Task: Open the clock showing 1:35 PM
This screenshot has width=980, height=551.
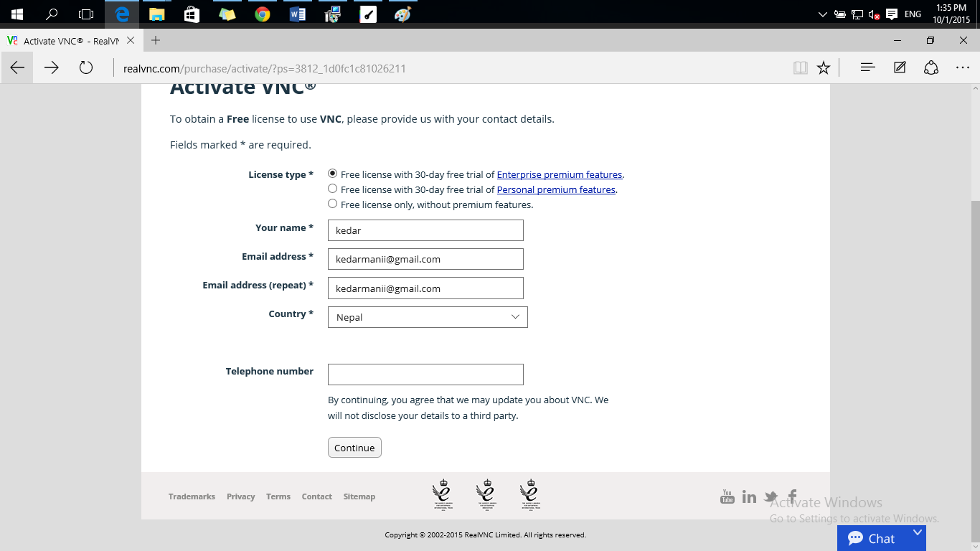Action: [952, 14]
